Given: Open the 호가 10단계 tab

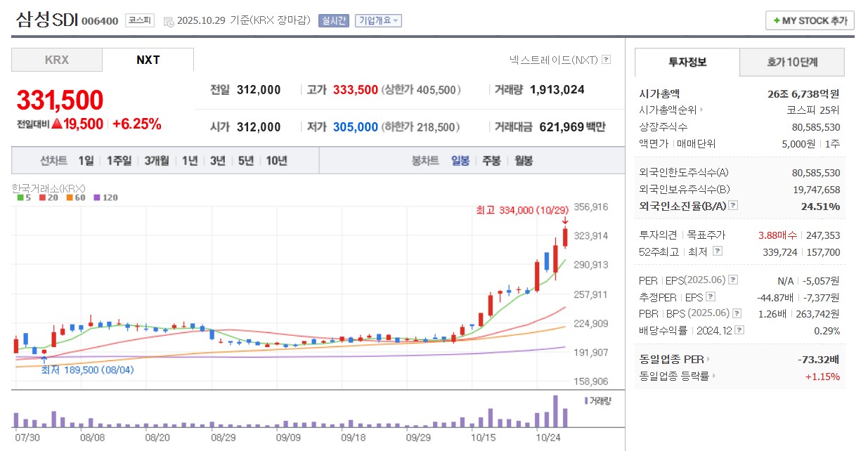Looking at the screenshot, I should pyautogui.click(x=791, y=63).
